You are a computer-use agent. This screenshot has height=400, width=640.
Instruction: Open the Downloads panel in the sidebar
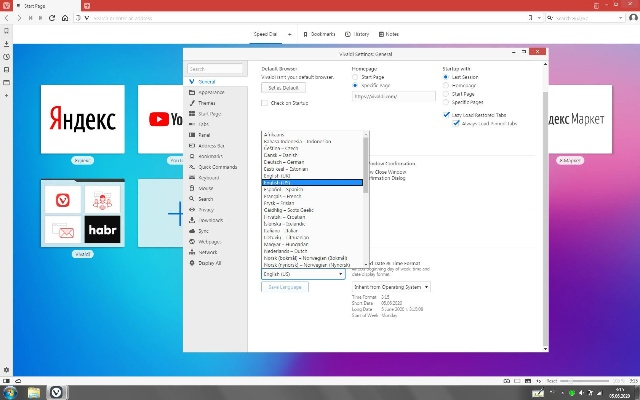pos(6,44)
